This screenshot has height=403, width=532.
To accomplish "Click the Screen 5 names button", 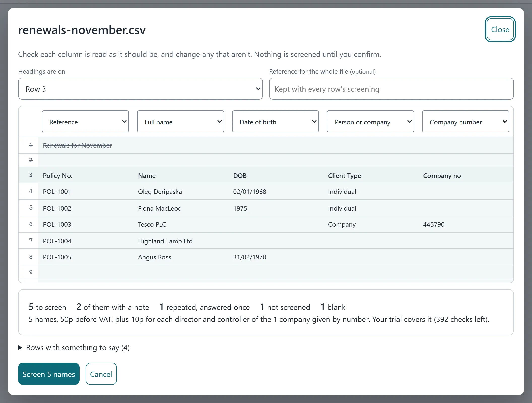I will coord(49,374).
